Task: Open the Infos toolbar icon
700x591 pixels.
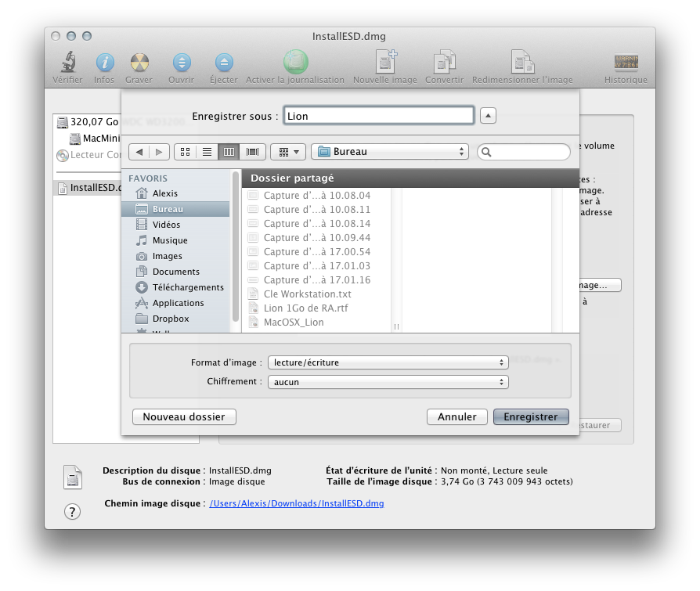Action: tap(105, 63)
